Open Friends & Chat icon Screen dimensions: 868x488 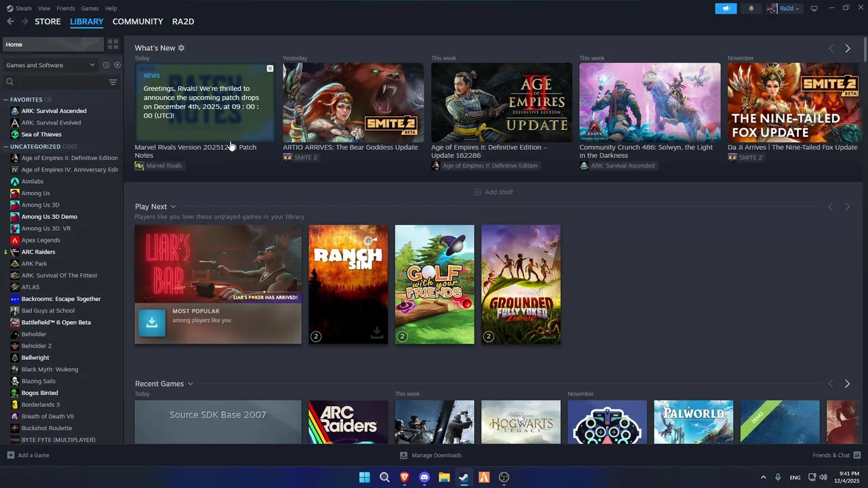tap(857, 455)
